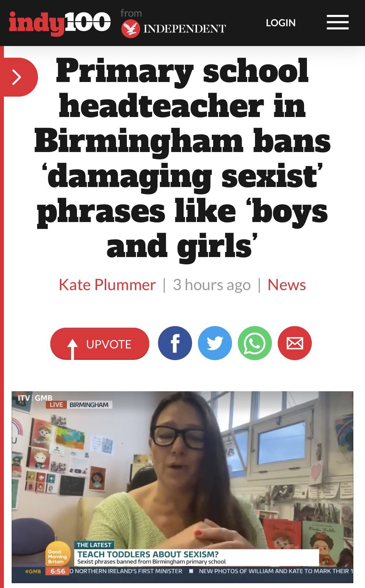Share article on Twitter
Viewport: 365px width, 588px height.
tap(215, 343)
